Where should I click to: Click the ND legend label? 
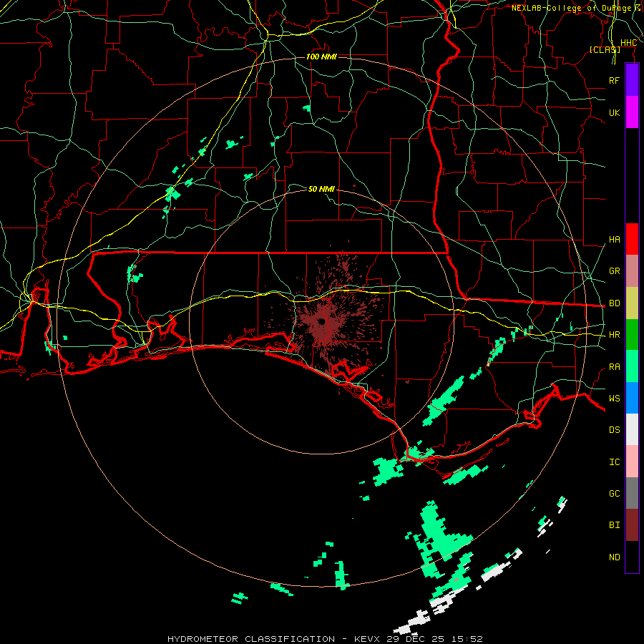pyautogui.click(x=614, y=557)
